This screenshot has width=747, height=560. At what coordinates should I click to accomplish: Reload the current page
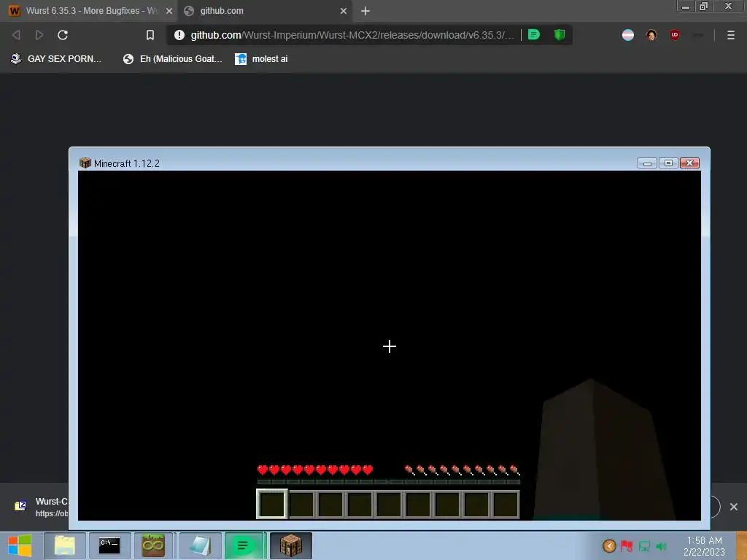tap(63, 35)
